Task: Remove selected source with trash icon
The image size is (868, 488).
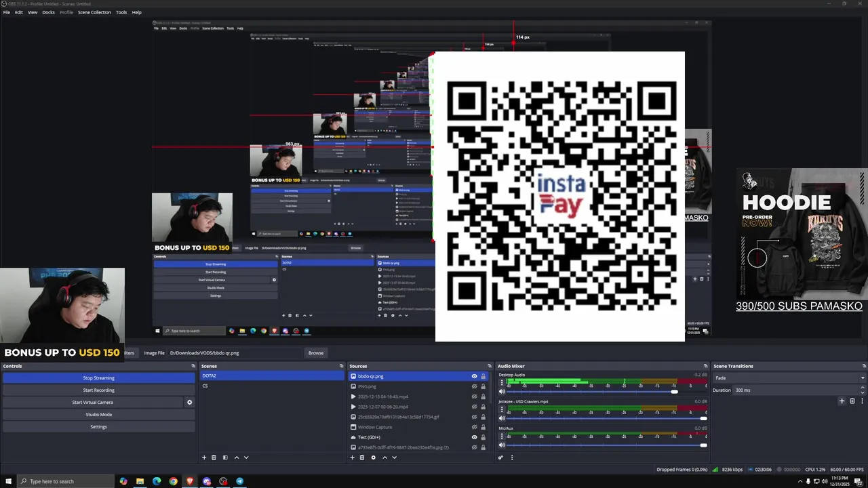Action: (x=362, y=457)
